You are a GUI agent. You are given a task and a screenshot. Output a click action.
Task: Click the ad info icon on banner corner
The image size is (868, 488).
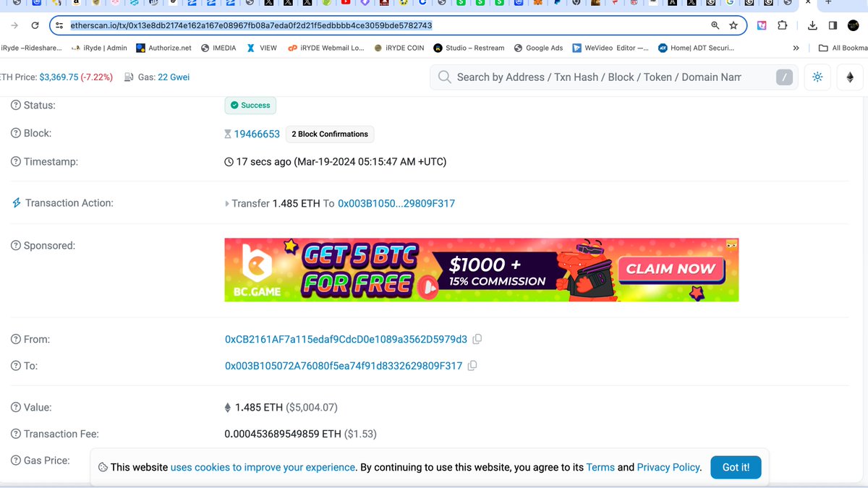pos(731,244)
